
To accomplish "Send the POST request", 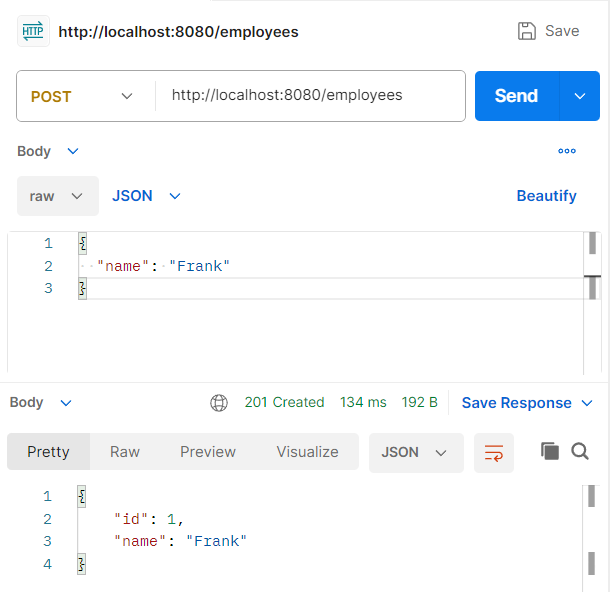I will click(x=517, y=96).
